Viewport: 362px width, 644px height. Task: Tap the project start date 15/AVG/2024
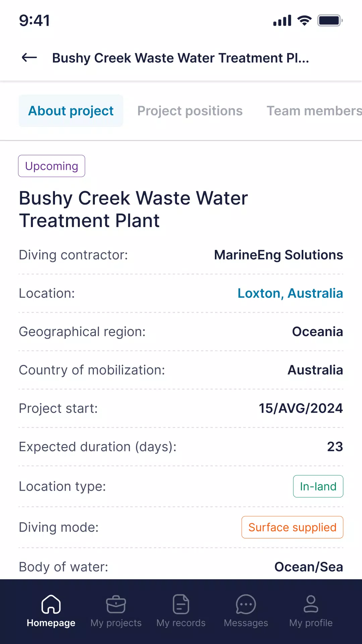tap(301, 408)
